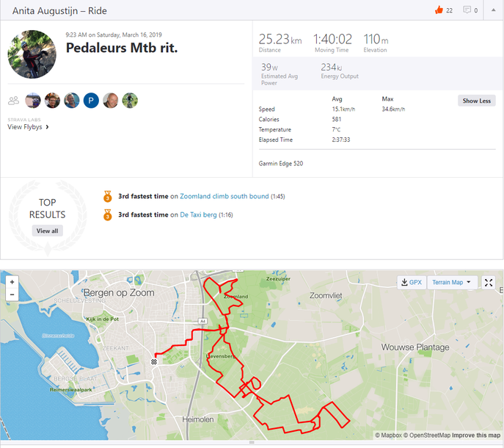Give kudos with the thumbs-up icon
The width and height of the screenshot is (504, 448).
(439, 10)
